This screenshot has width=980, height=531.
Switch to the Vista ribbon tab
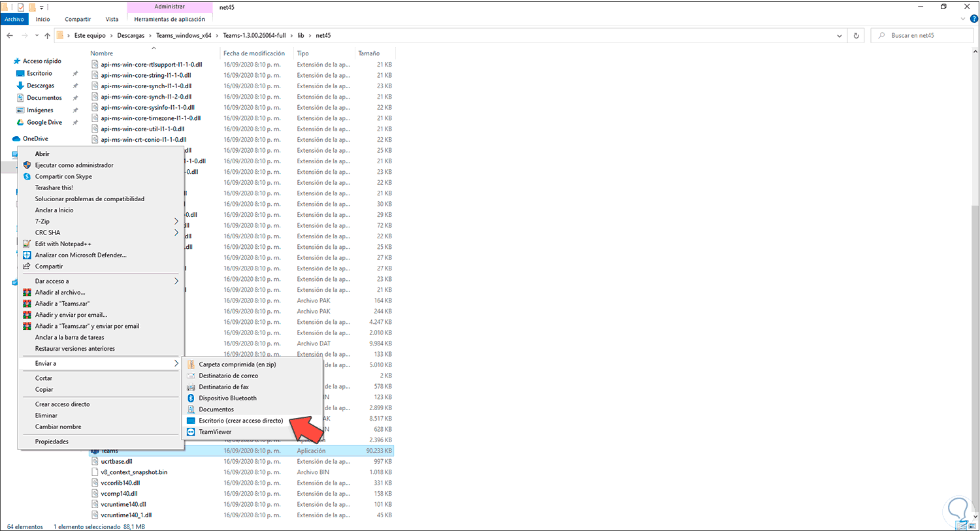pos(112,20)
